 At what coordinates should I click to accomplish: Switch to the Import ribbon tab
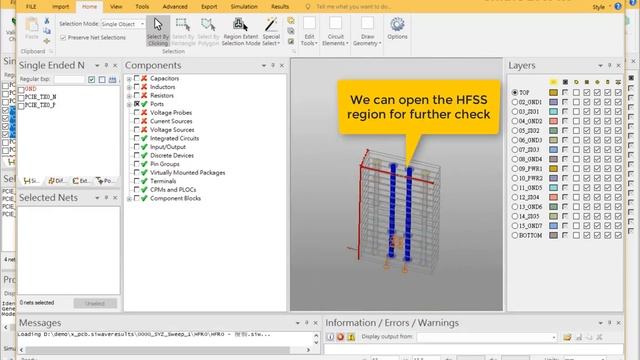[60, 7]
